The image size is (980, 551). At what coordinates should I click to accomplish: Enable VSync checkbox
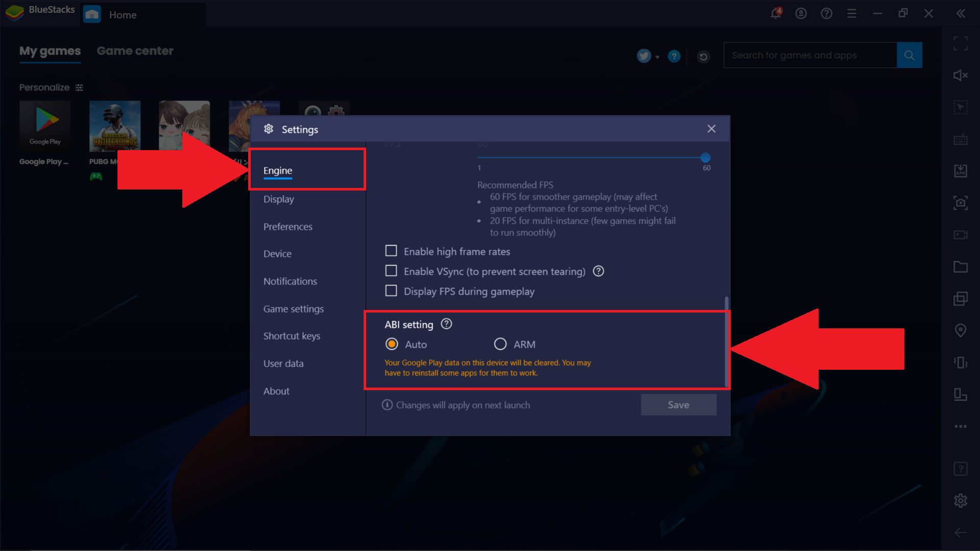click(391, 271)
